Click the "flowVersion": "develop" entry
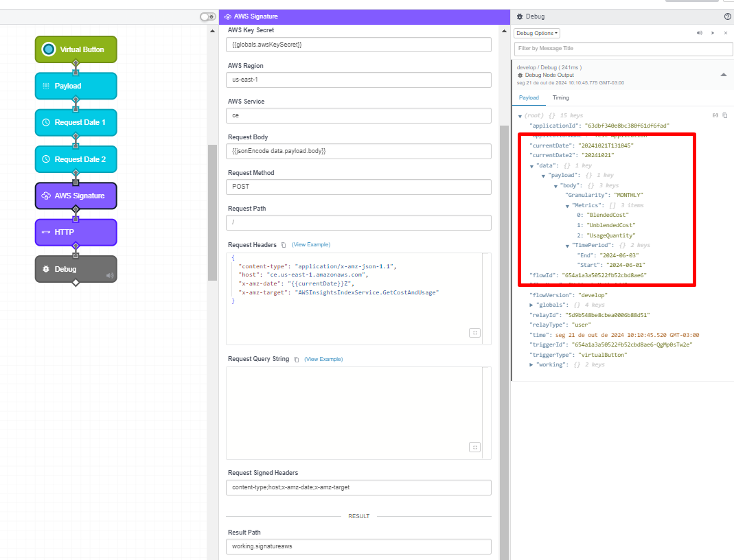The height and width of the screenshot is (560, 734). [569, 295]
